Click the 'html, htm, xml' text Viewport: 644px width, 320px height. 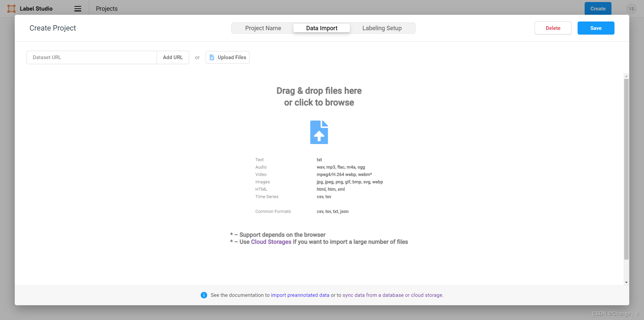click(x=331, y=189)
